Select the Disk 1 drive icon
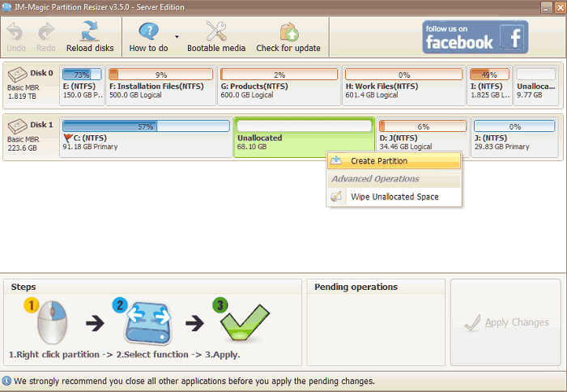 (x=17, y=126)
